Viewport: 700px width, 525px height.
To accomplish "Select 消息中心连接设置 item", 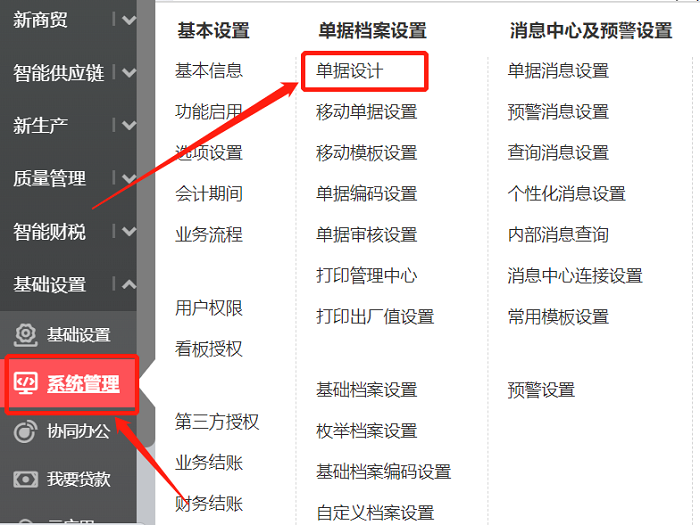I will (x=575, y=275).
